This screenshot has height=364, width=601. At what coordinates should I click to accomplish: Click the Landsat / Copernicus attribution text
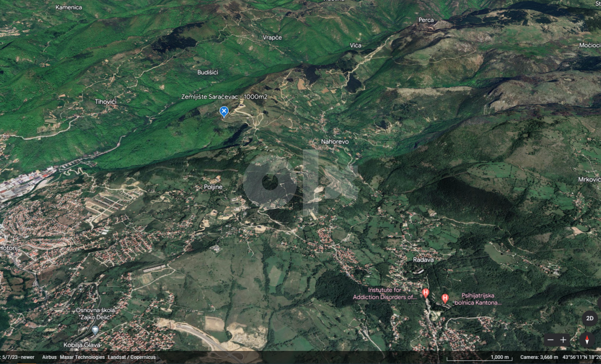pos(131,357)
